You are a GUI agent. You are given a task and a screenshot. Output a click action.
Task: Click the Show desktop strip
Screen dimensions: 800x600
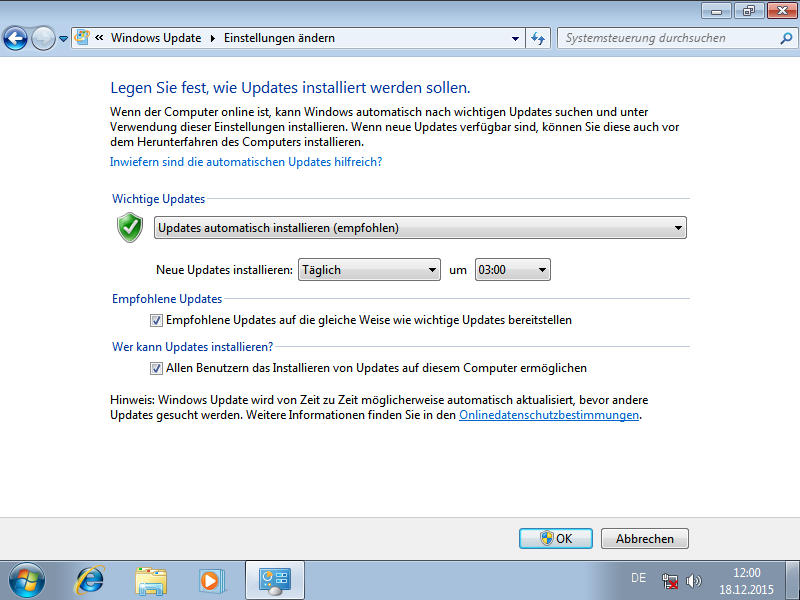pos(792,581)
